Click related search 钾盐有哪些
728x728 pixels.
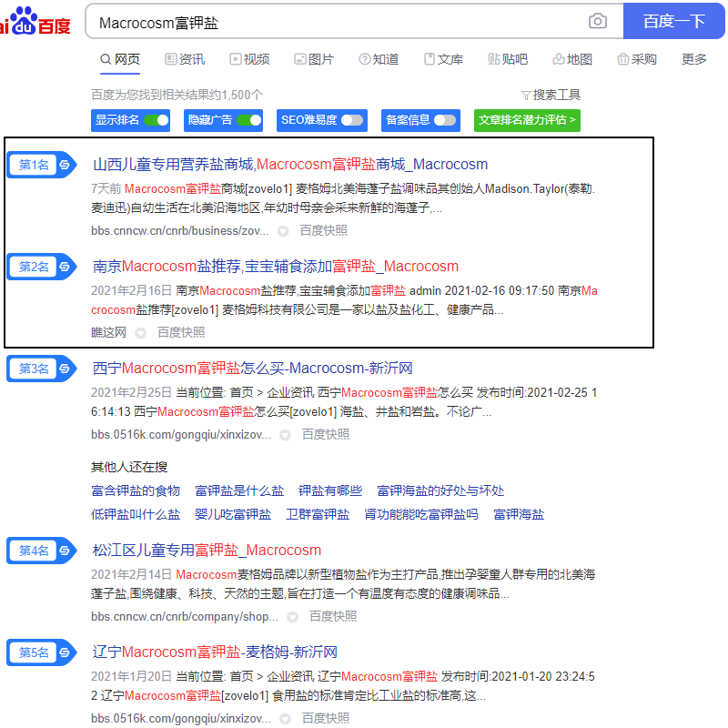pyautogui.click(x=330, y=491)
